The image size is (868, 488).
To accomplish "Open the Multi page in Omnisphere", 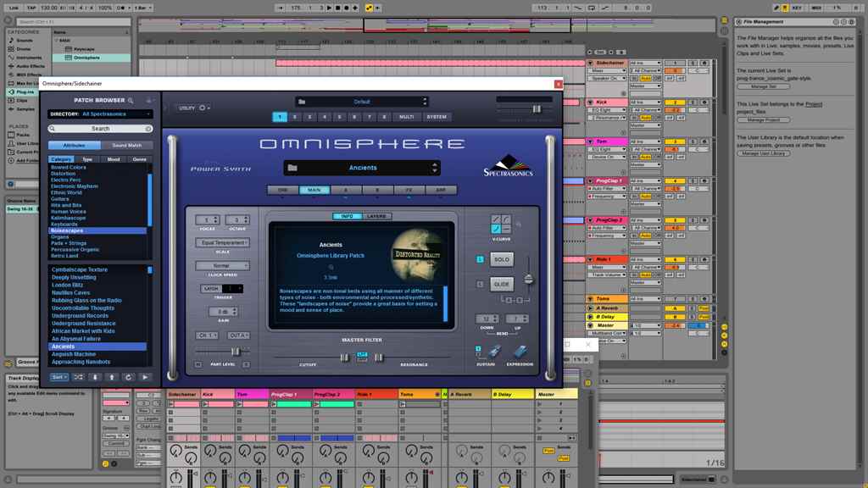I will tap(407, 117).
